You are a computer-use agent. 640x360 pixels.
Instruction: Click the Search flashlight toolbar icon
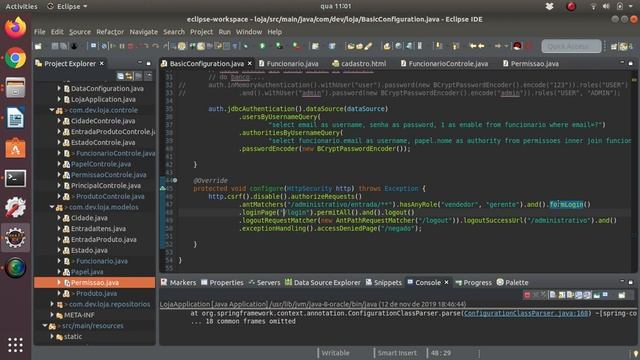pyautogui.click(x=368, y=46)
